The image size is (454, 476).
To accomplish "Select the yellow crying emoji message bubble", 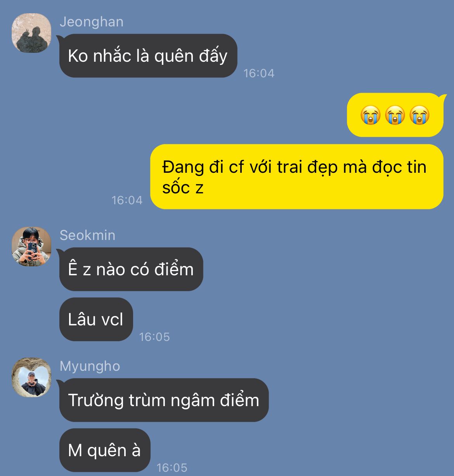I will coord(395,115).
